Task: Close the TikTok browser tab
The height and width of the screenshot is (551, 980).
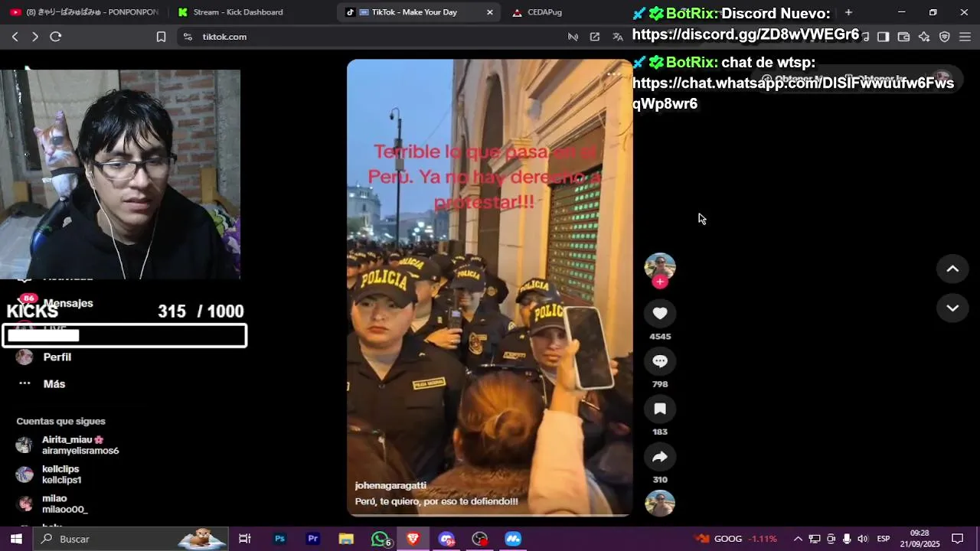Action: click(490, 12)
